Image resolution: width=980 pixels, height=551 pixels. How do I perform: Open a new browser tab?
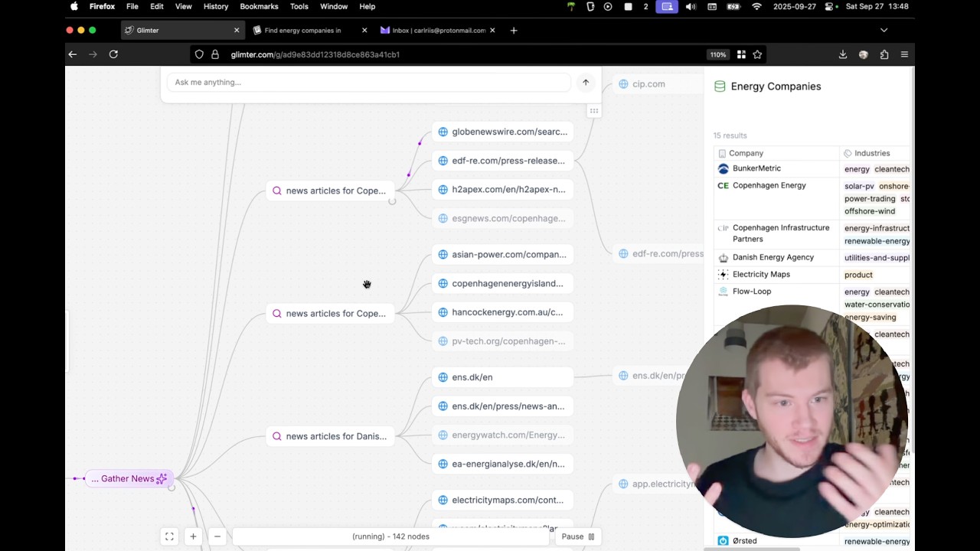[514, 31]
